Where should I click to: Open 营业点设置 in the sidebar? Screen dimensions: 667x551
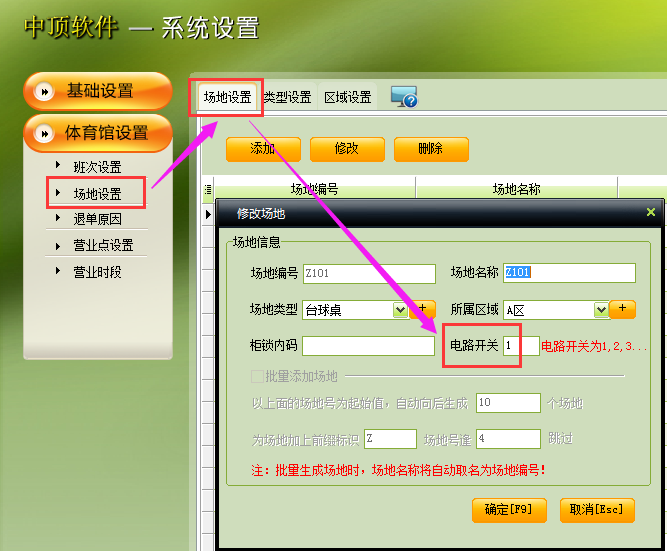pyautogui.click(x=103, y=245)
